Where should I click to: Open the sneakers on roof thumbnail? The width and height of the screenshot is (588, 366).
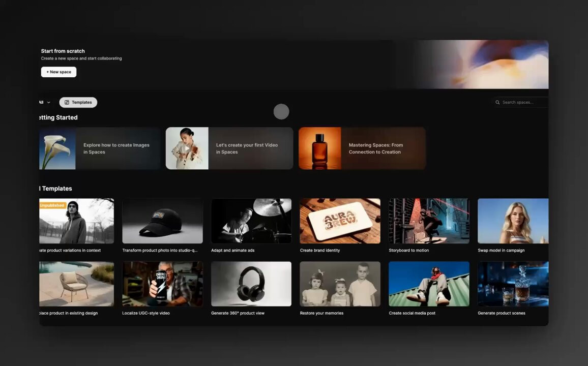(429, 284)
